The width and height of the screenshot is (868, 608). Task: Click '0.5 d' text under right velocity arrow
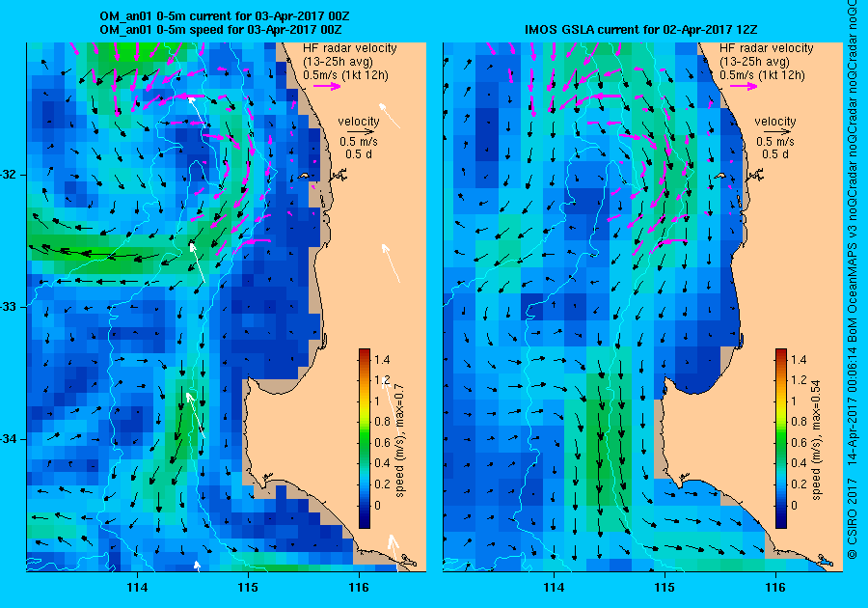pos(775,154)
